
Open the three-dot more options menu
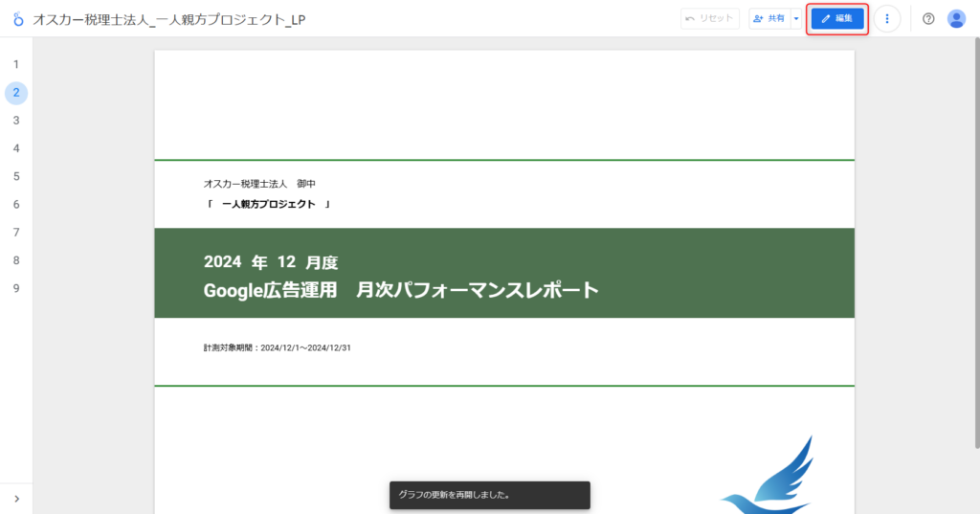887,19
